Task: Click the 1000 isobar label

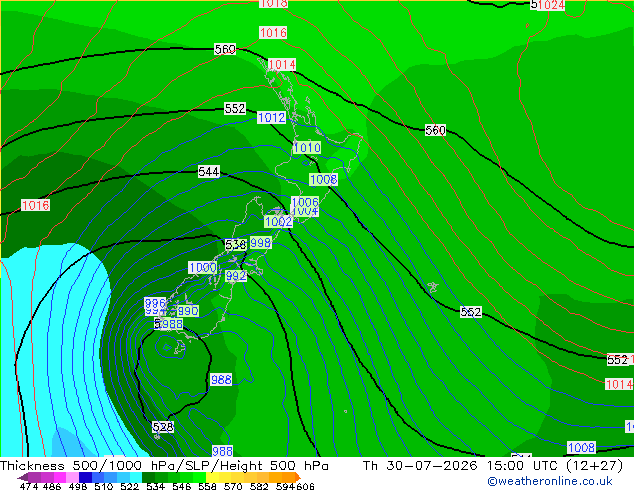Action: coord(203,267)
